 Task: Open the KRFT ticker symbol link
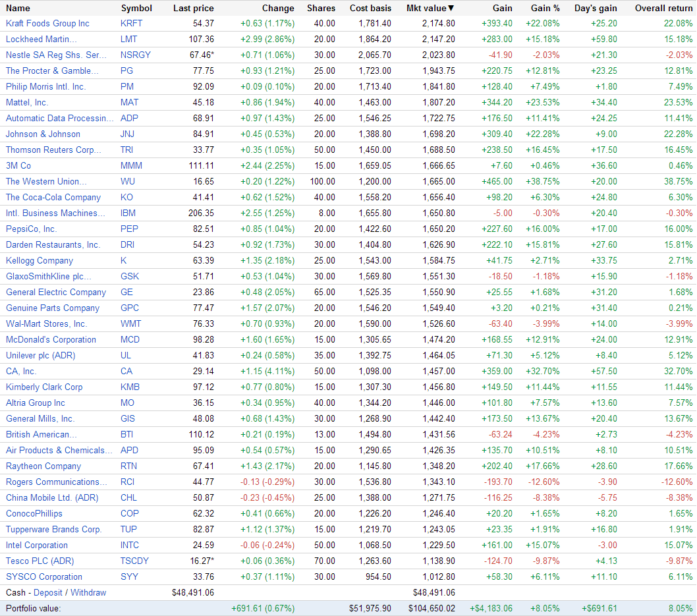[130, 23]
